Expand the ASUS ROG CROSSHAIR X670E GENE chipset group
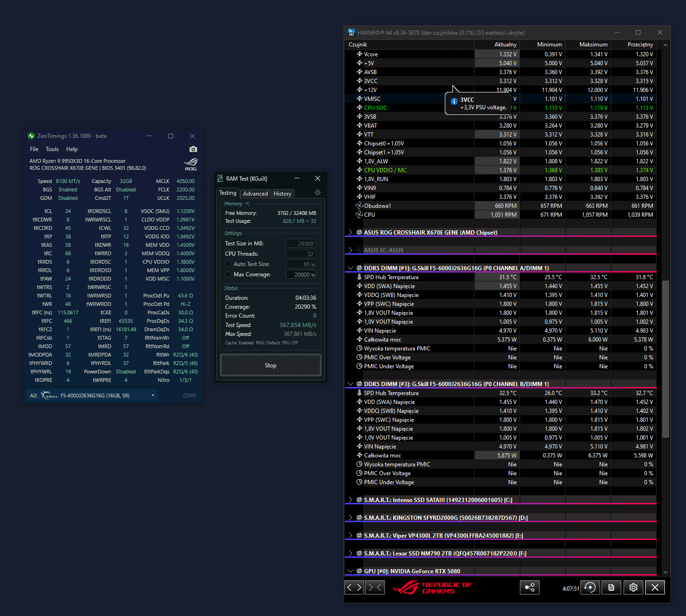This screenshot has width=686, height=616. point(350,232)
